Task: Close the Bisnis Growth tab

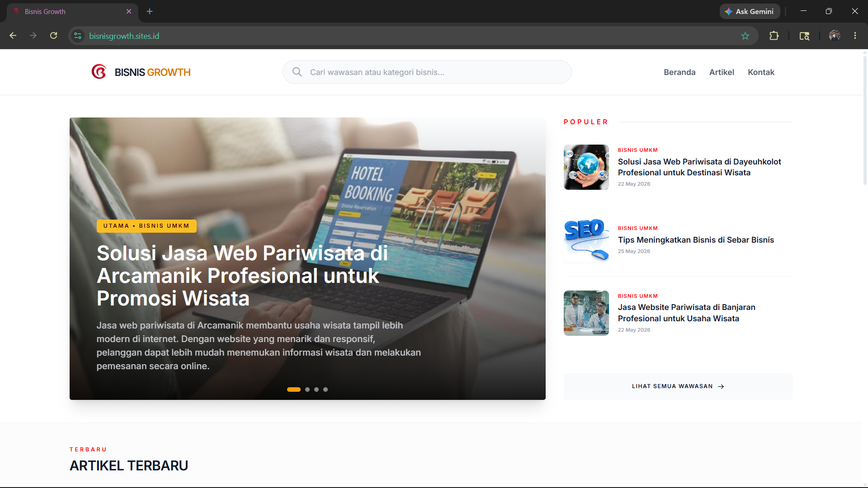Action: point(129,11)
